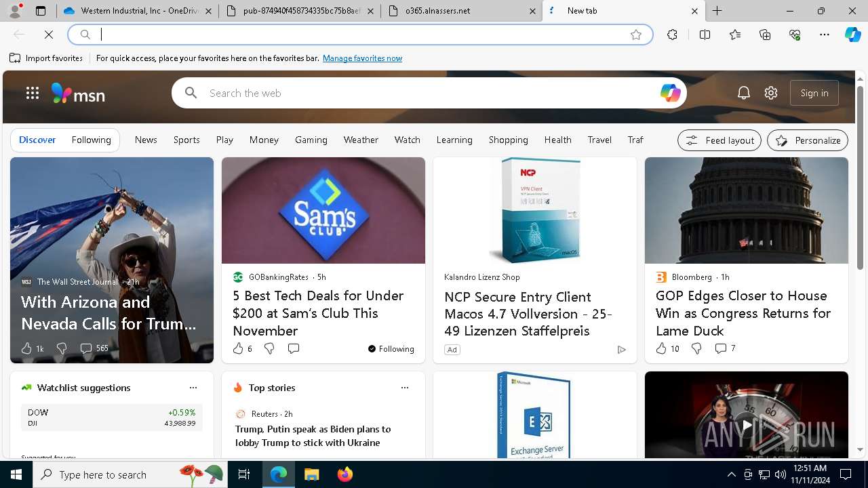Open Firefox from taskbar
Screen dimensions: 868x488
pos(345,474)
